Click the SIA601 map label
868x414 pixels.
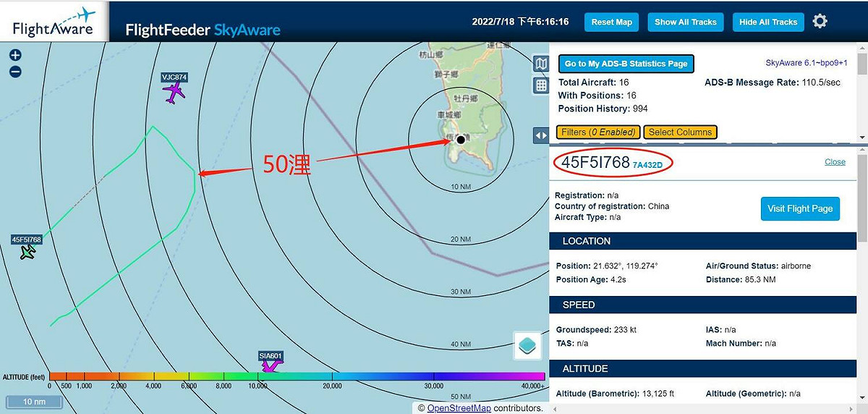(x=271, y=355)
